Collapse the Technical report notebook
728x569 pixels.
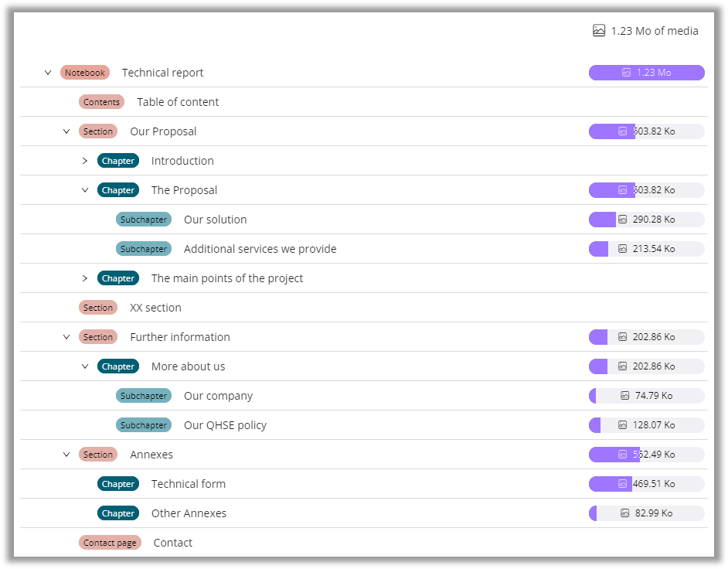[48, 73]
